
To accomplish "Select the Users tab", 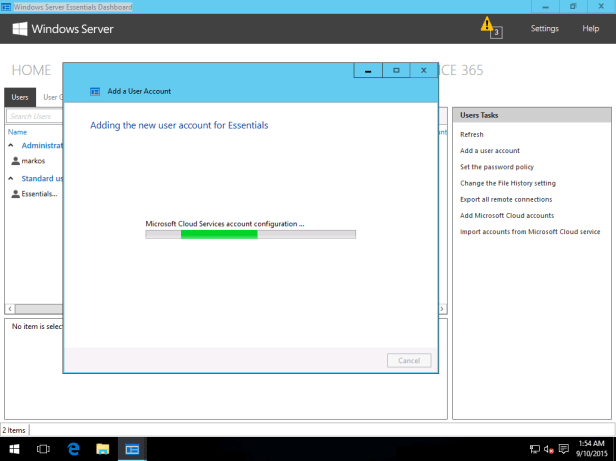I will coord(21,97).
